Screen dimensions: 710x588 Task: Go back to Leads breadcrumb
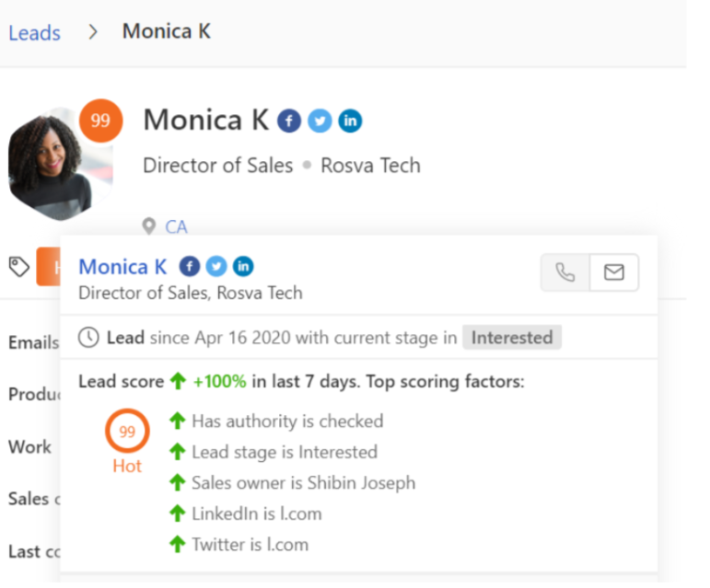tap(34, 32)
